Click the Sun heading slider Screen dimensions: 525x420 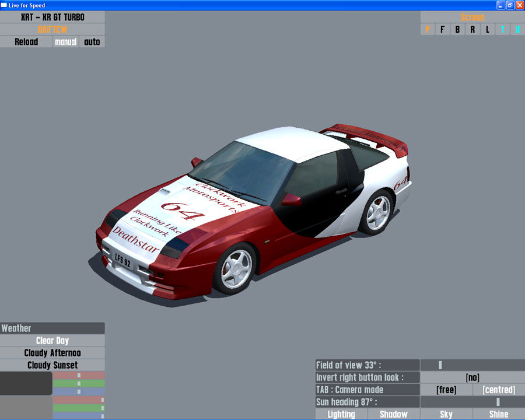473,402
